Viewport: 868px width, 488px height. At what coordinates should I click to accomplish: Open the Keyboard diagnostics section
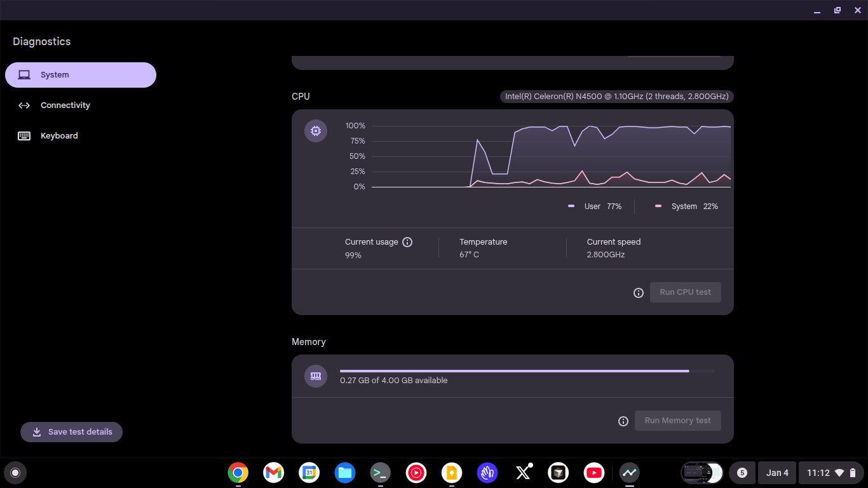59,135
